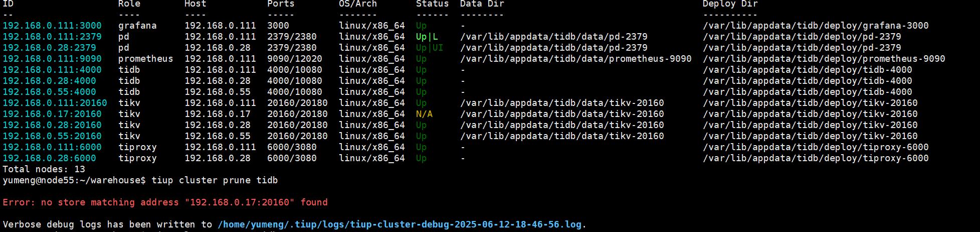Viewport: 980px width, 232px height.
Task: Click the Status column header
Action: coord(433,4)
